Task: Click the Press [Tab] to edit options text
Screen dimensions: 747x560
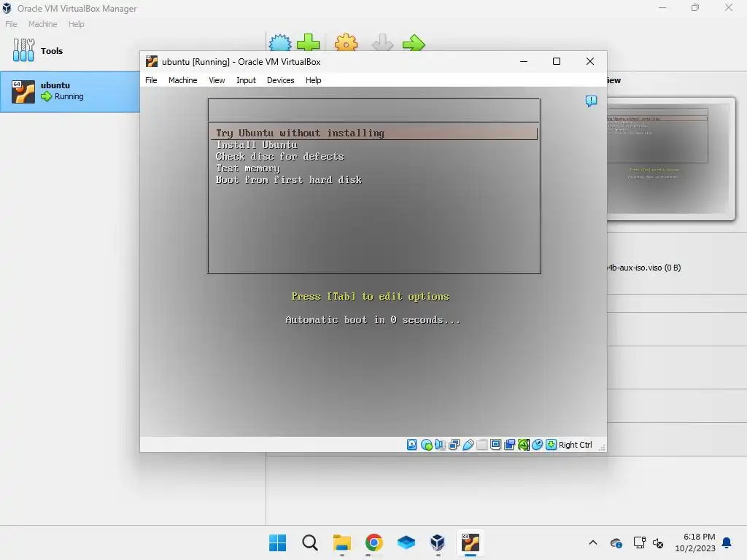Action: [x=370, y=296]
